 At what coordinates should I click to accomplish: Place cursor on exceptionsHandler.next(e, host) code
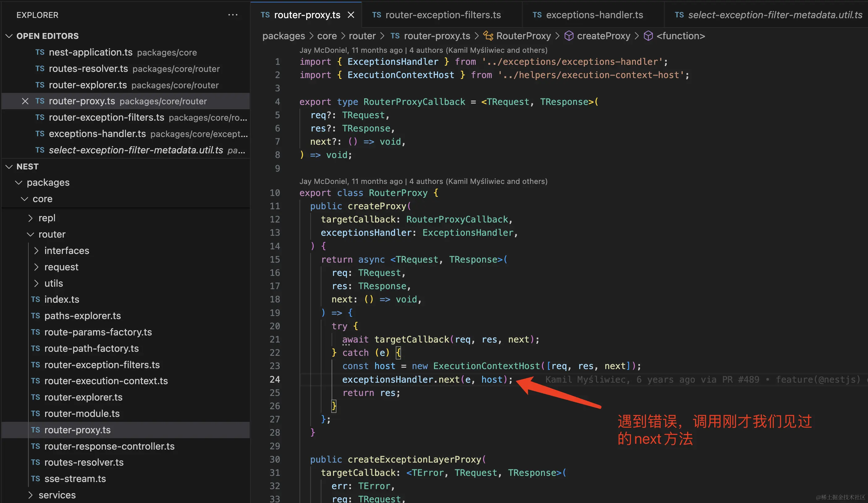coord(427,379)
